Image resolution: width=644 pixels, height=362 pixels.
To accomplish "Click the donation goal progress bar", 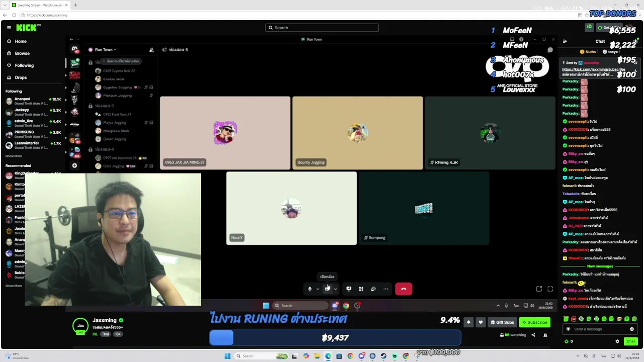I will click(x=335, y=338).
